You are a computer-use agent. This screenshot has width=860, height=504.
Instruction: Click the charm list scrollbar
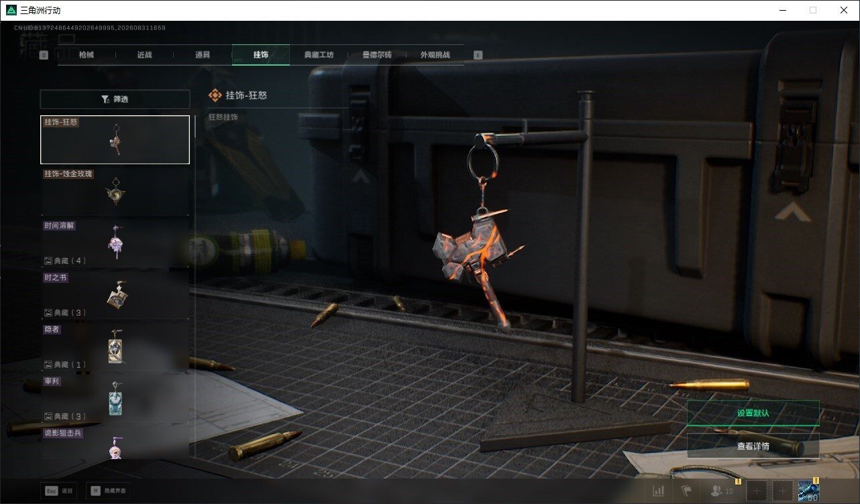click(195, 125)
